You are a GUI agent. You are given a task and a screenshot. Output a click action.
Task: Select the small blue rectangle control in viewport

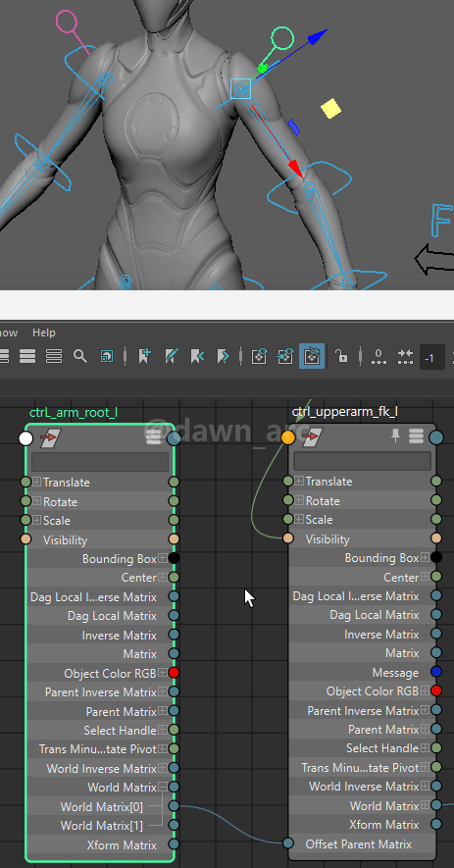(x=293, y=127)
